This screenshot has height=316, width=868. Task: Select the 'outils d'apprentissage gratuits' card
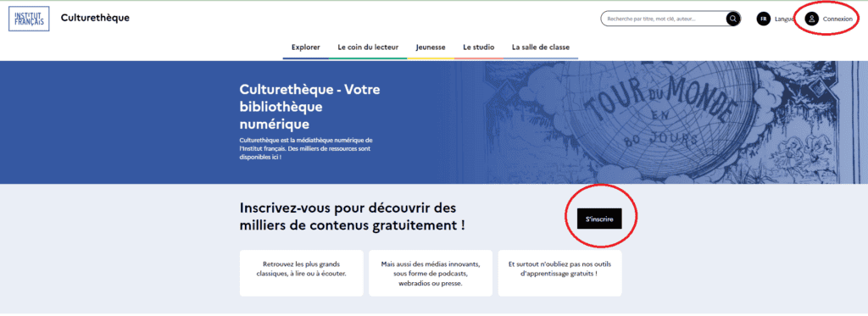click(559, 273)
